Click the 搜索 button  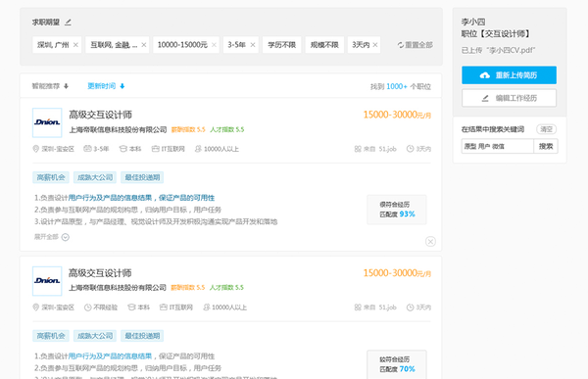tap(546, 146)
